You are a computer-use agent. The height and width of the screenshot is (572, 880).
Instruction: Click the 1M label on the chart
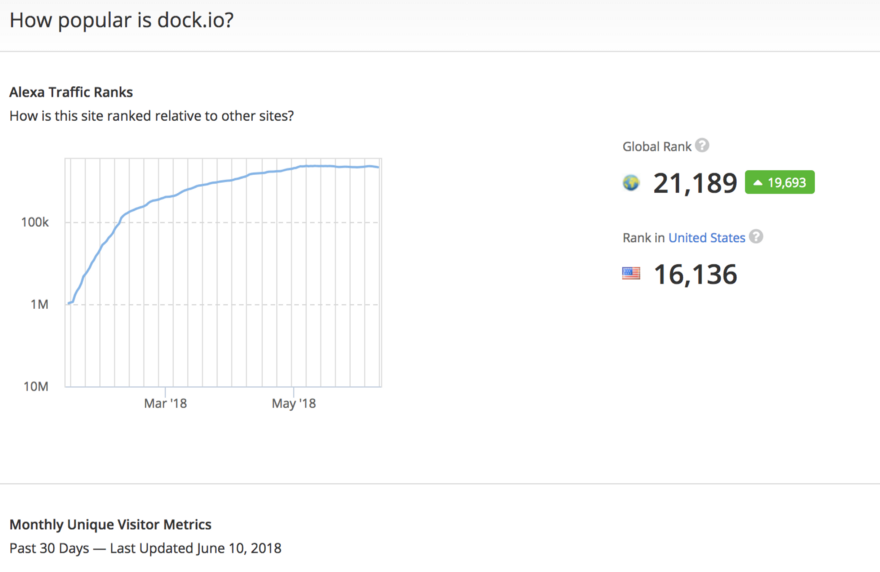click(x=38, y=304)
